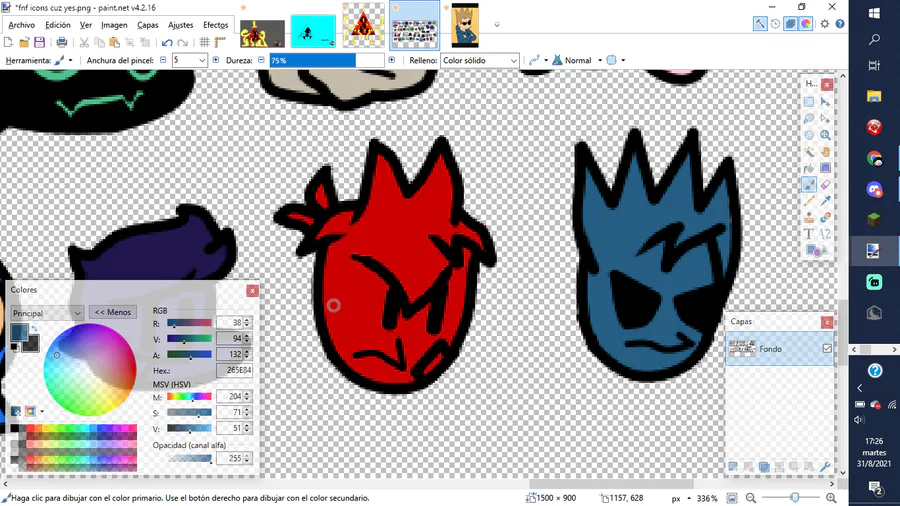Viewport: 900px width, 506px height.
Task: Select the Ellipse Select tool
Action: 809,135
